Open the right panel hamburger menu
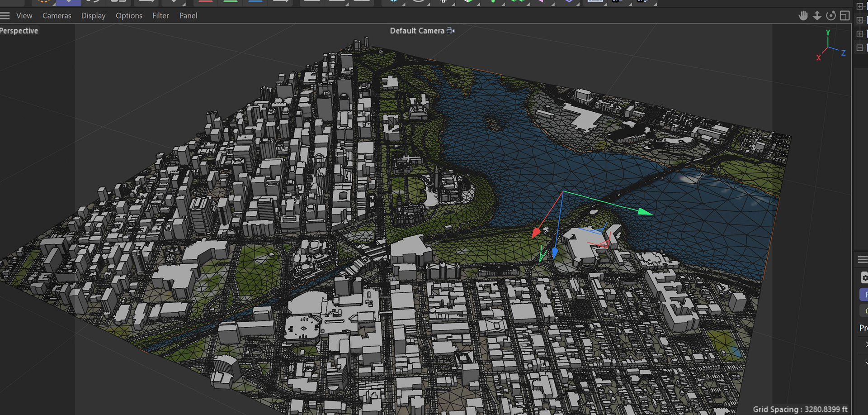The height and width of the screenshot is (415, 868). tap(862, 259)
